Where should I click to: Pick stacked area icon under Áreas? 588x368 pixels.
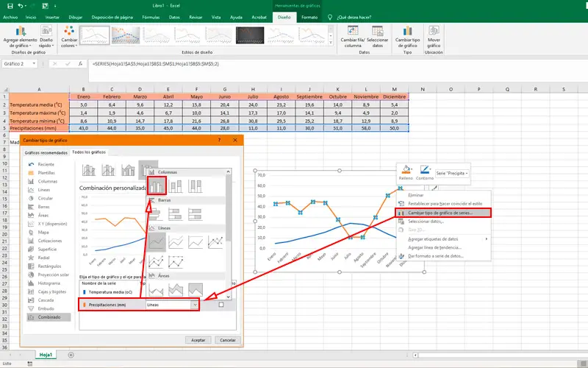coord(176,289)
